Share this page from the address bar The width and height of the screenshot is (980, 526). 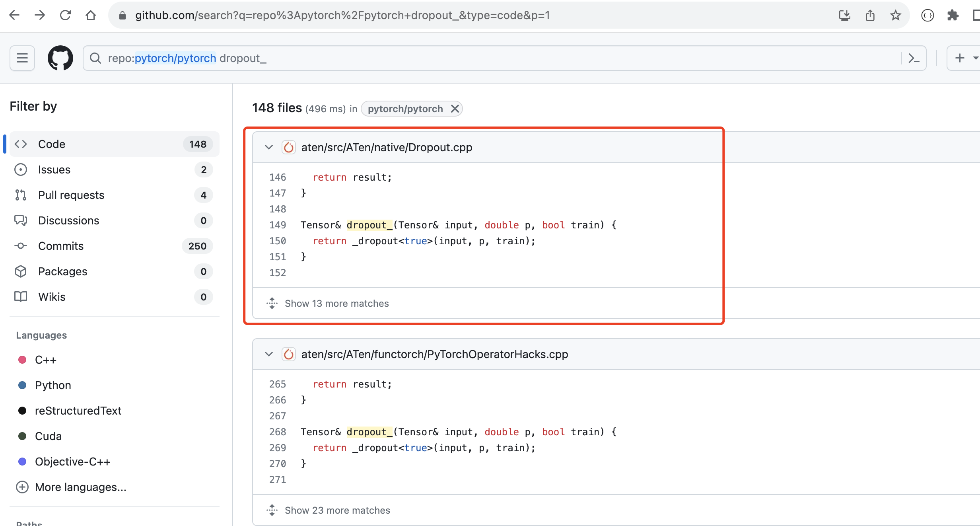pos(870,15)
